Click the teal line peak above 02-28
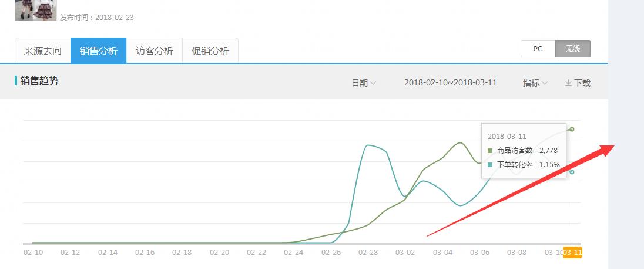 click(368, 145)
